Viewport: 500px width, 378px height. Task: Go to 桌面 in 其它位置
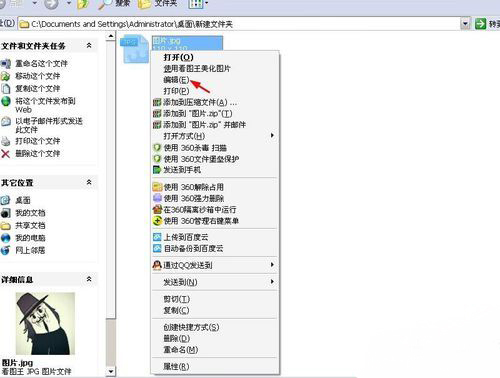[23, 200]
